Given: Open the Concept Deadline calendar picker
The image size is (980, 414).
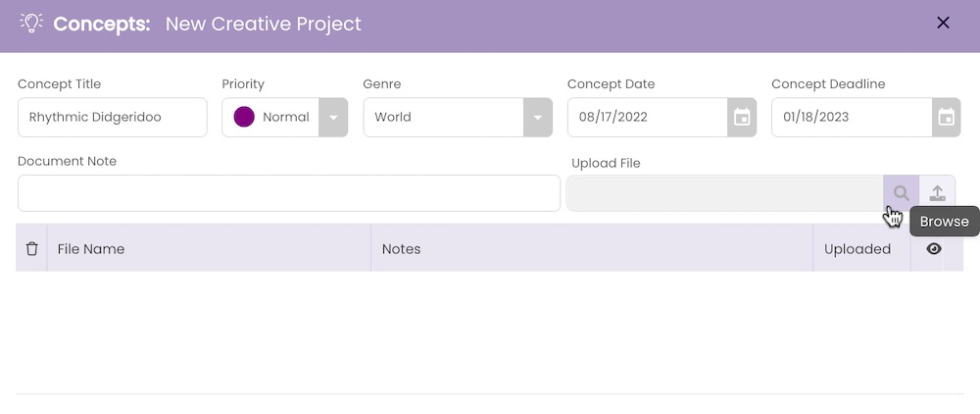Looking at the screenshot, I should point(947,117).
